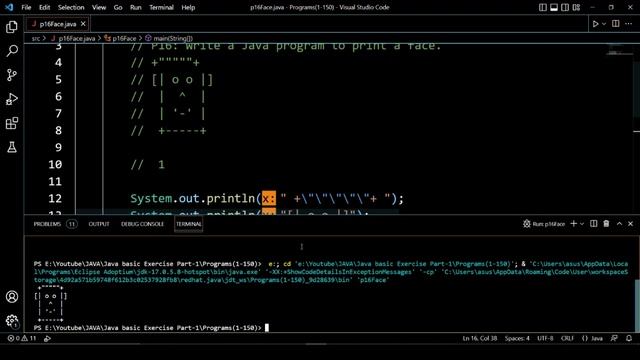Click the editor minimap
Viewport: 640px width, 360px height.
click(x=620, y=51)
